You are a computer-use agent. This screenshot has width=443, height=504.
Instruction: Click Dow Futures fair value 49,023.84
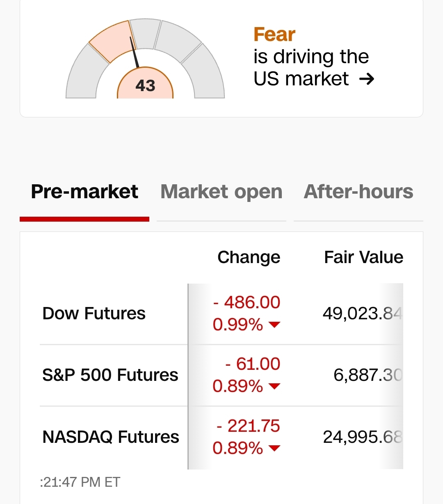(362, 314)
